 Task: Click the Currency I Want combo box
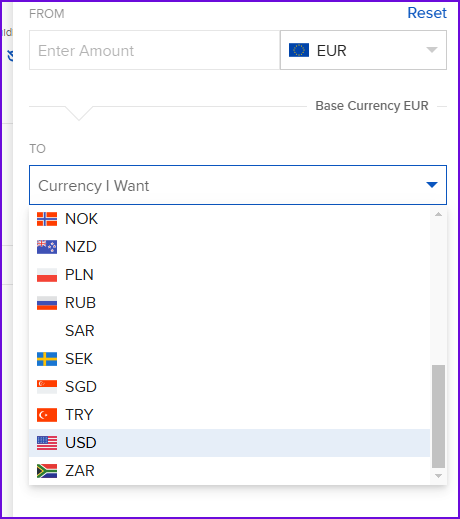pyautogui.click(x=238, y=185)
